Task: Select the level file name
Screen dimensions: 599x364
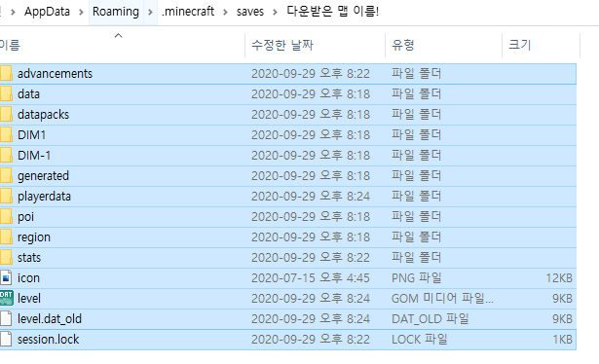Action: (x=29, y=299)
